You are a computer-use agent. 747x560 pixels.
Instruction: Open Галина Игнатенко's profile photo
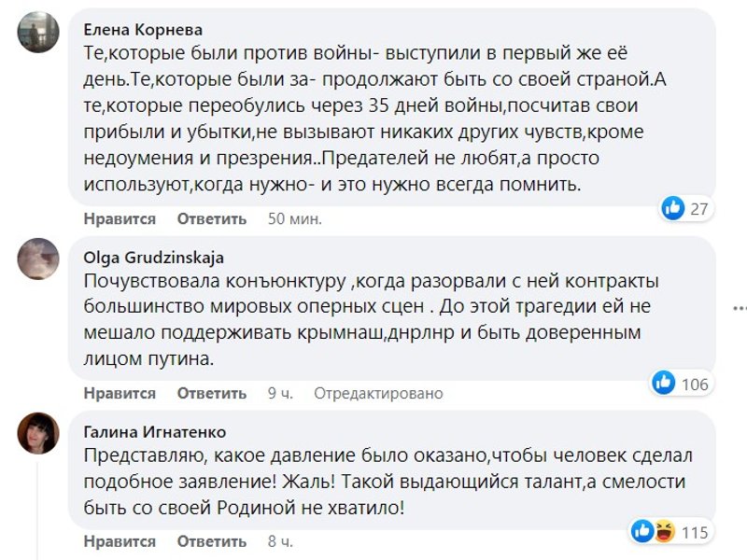pyautogui.click(x=38, y=432)
